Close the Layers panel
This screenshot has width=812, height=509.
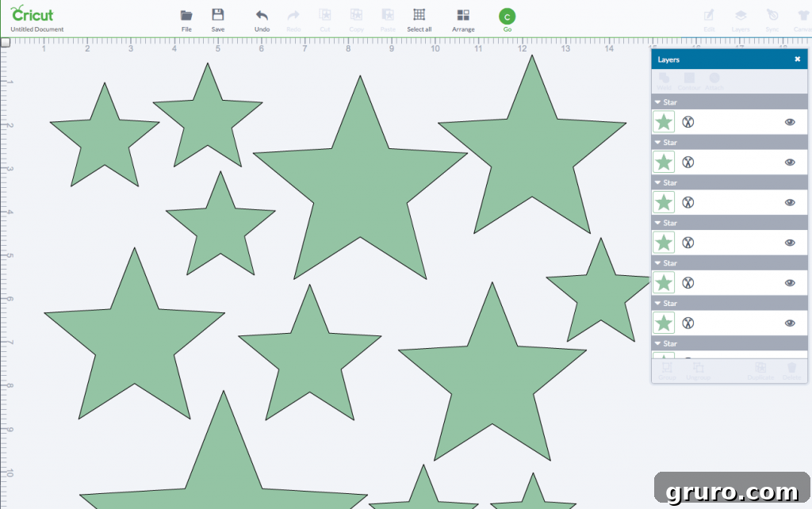coord(798,59)
